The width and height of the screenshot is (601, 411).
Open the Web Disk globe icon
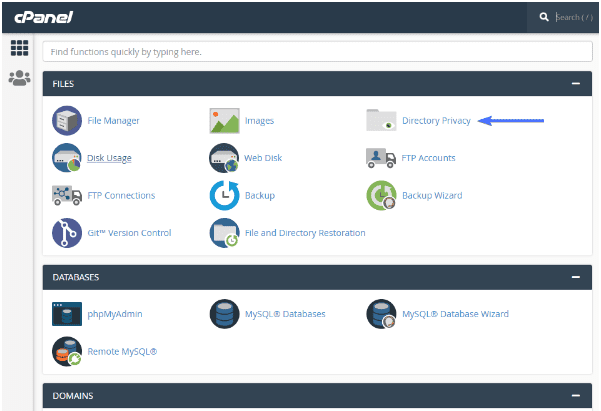point(224,158)
